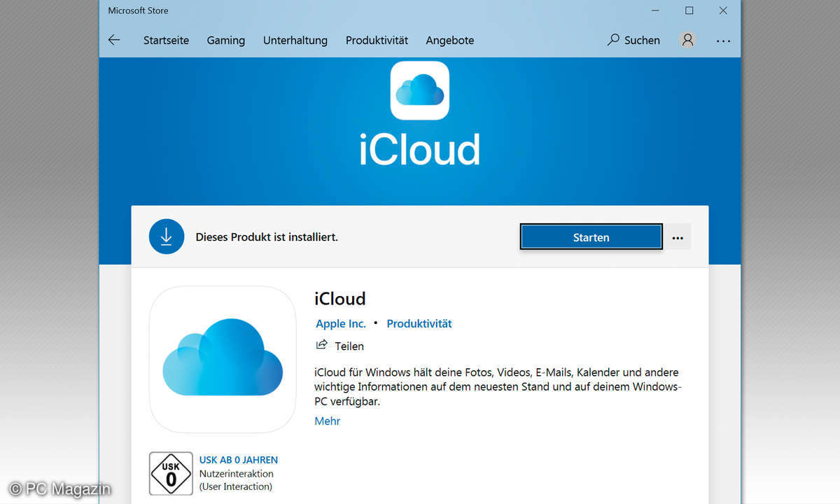This screenshot has width=840, height=504.
Task: Click the USK 0 rating badge
Action: [x=171, y=474]
